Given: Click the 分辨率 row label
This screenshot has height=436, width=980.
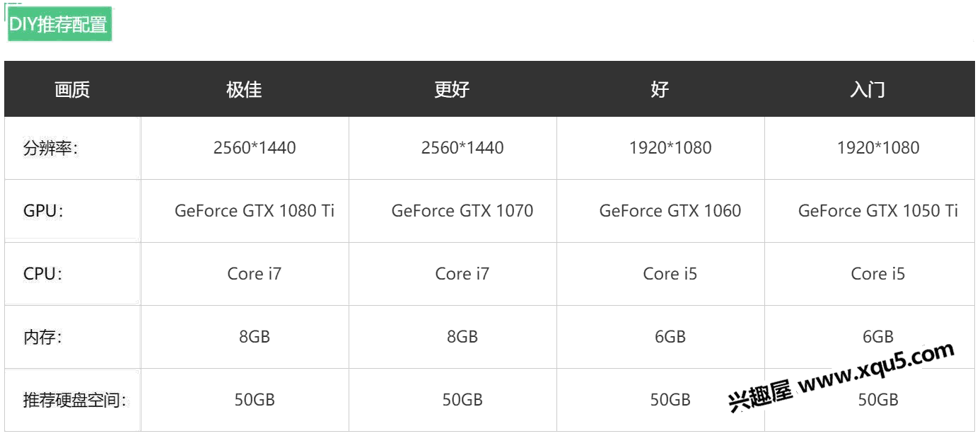Looking at the screenshot, I should [x=50, y=149].
